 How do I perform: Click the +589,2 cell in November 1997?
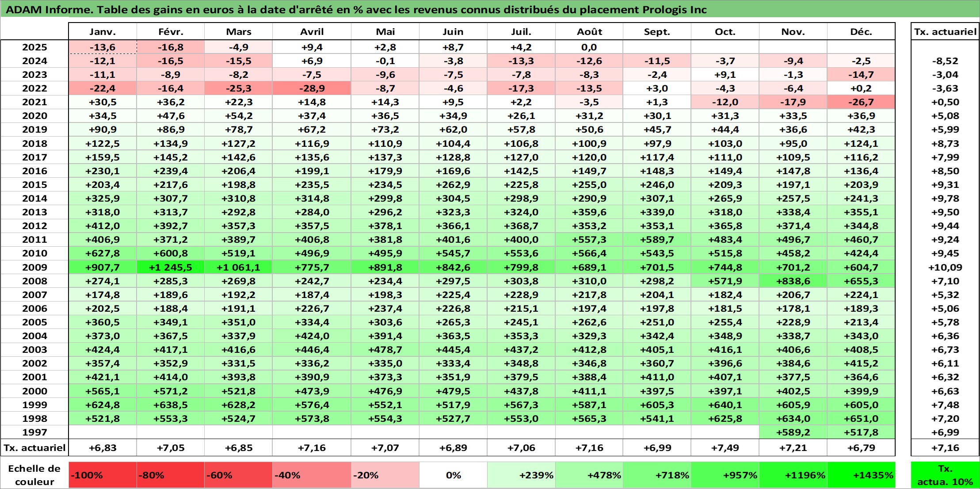[x=793, y=432]
